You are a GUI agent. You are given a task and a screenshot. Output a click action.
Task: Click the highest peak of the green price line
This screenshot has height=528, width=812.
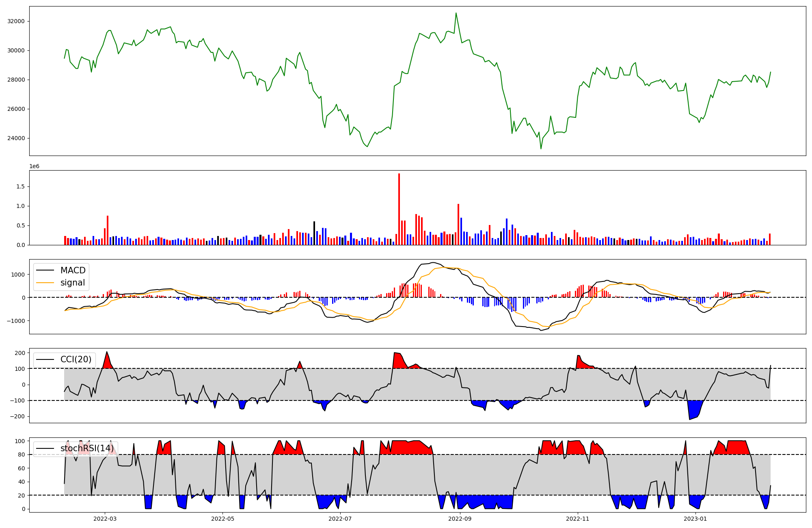456,13
